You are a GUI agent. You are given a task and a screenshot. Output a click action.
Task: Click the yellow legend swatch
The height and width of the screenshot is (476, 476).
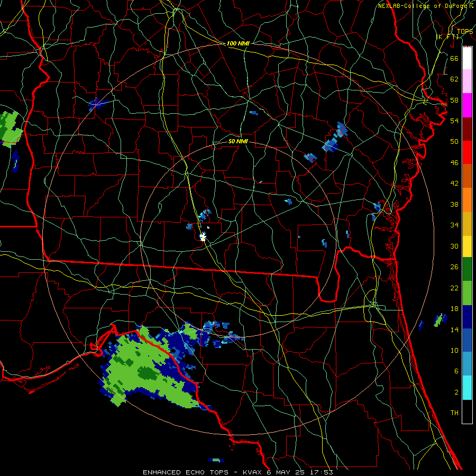click(x=467, y=246)
